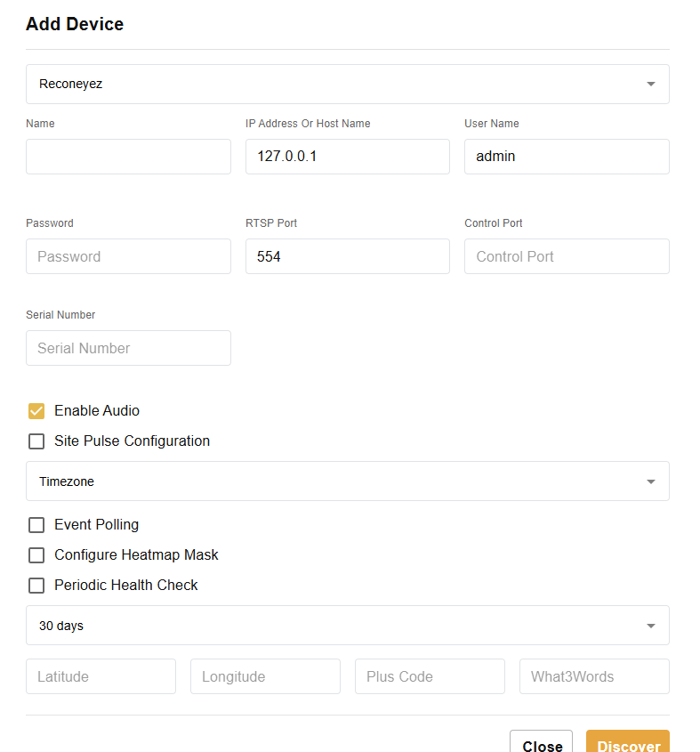Focus the Serial Number field
Image resolution: width=700 pixels, height=752 pixels.
128,348
